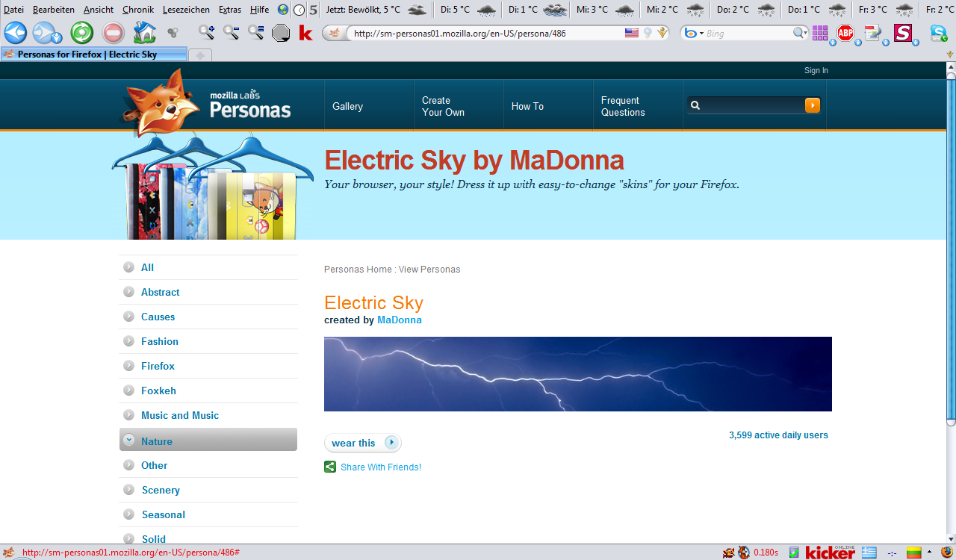The width and height of the screenshot is (956, 560).
Task: Open the Datei menu
Action: coord(13,10)
